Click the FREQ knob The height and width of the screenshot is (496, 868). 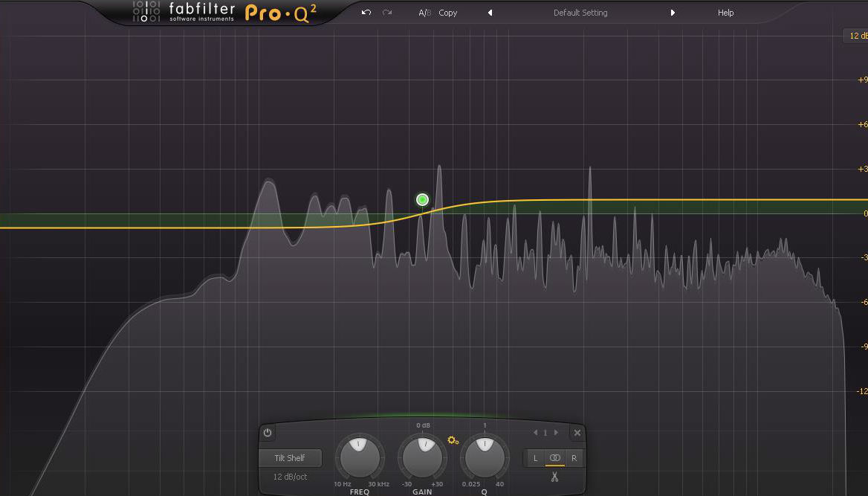tap(360, 458)
